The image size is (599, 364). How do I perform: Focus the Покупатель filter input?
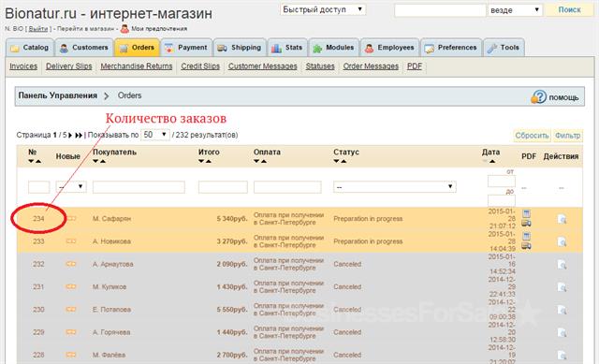pos(139,187)
